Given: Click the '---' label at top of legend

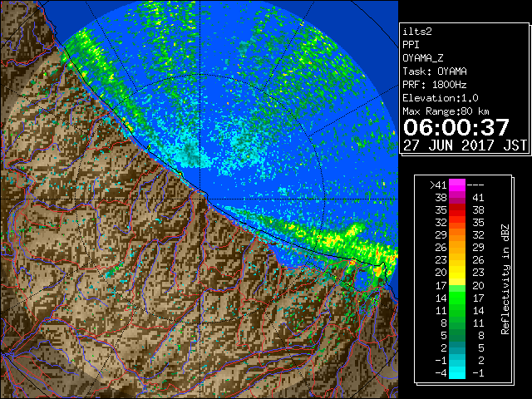Looking at the screenshot, I should click(x=475, y=185).
